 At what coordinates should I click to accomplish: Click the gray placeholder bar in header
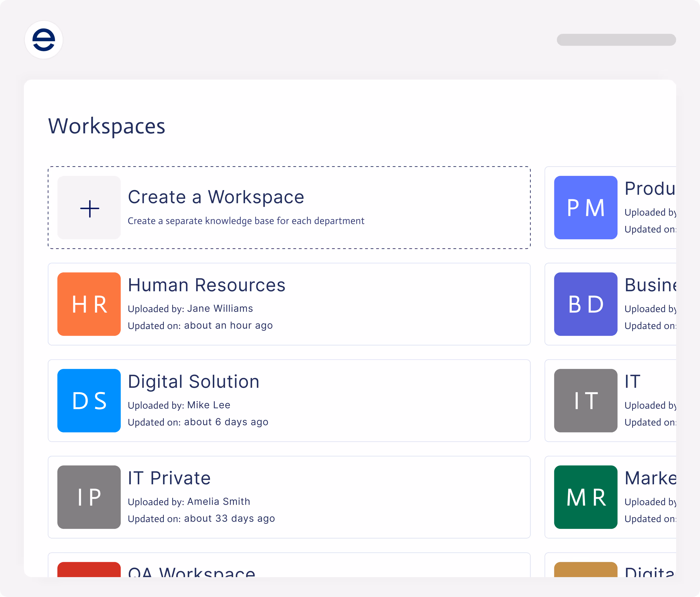[x=616, y=40]
